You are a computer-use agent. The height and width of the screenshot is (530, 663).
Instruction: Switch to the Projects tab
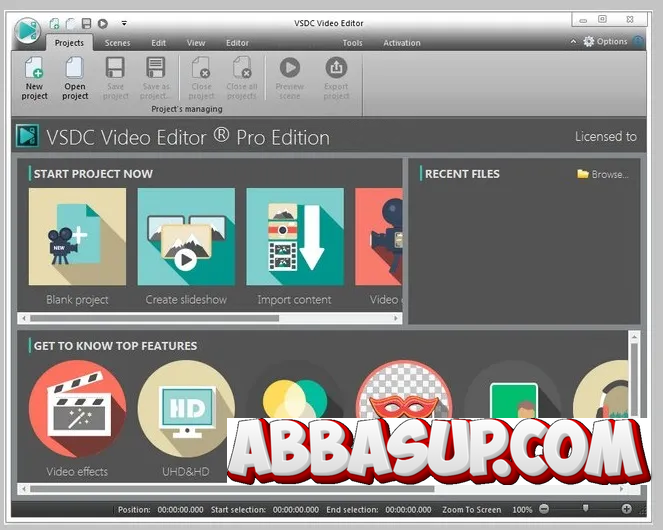[69, 43]
